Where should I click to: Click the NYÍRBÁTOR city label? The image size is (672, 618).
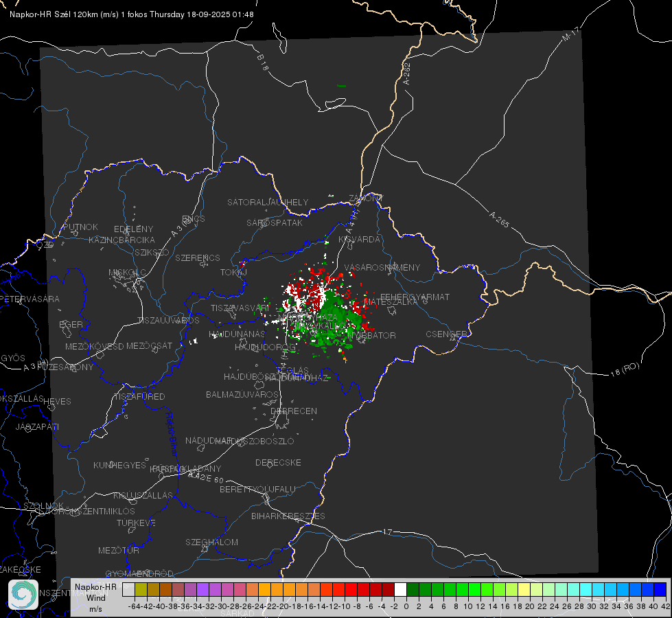click(x=371, y=335)
